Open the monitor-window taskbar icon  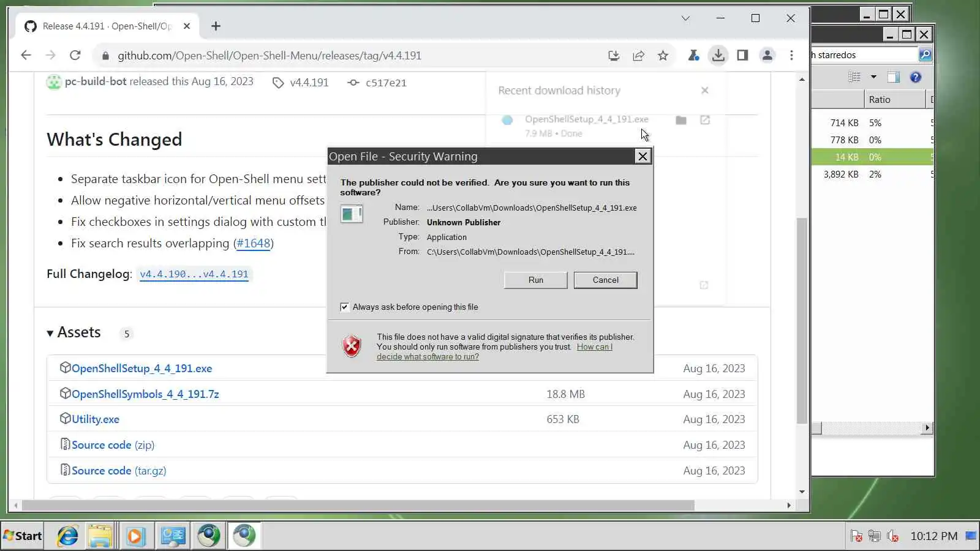tap(173, 536)
